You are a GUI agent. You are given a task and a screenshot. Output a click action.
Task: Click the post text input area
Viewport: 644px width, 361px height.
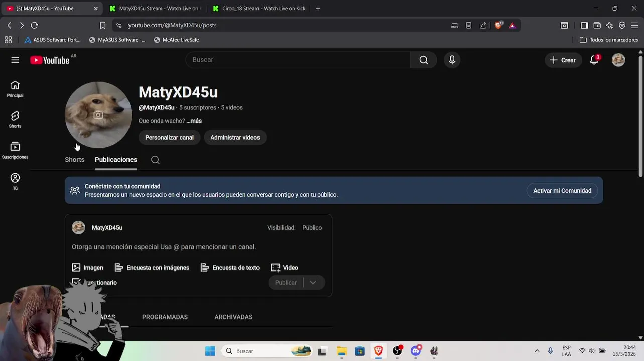[198, 247]
